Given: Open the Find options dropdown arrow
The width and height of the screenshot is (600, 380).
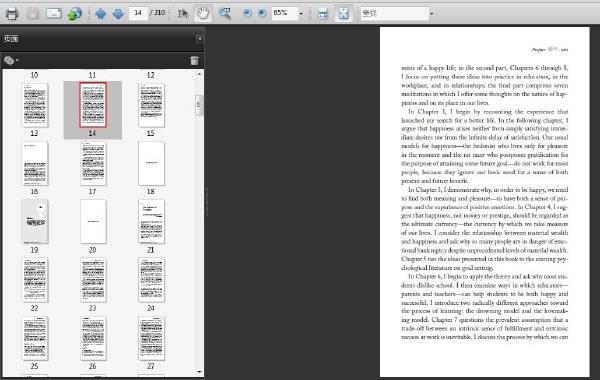Looking at the screenshot, I should coord(432,14).
